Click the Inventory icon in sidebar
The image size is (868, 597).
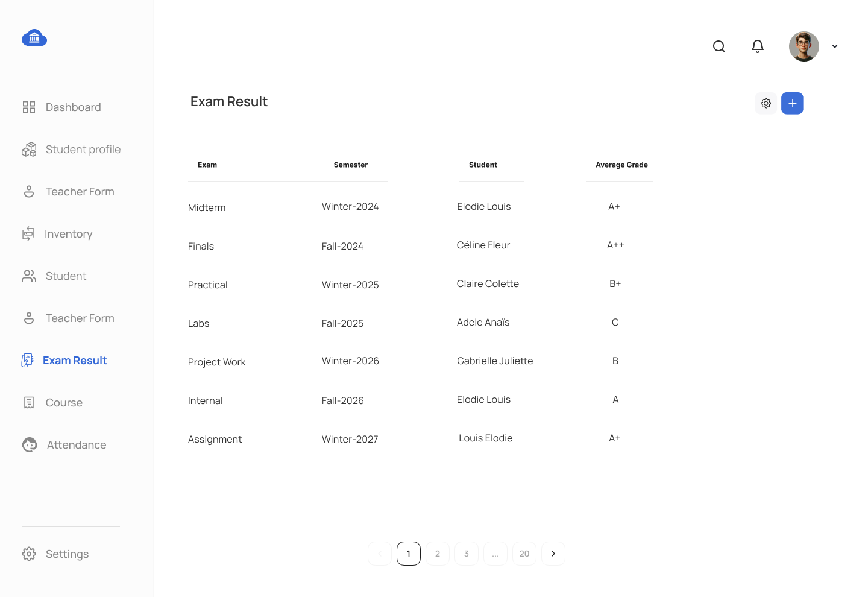[28, 234]
